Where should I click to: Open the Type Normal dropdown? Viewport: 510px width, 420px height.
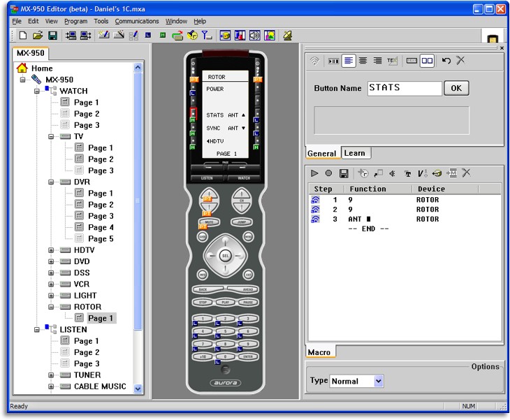point(378,381)
